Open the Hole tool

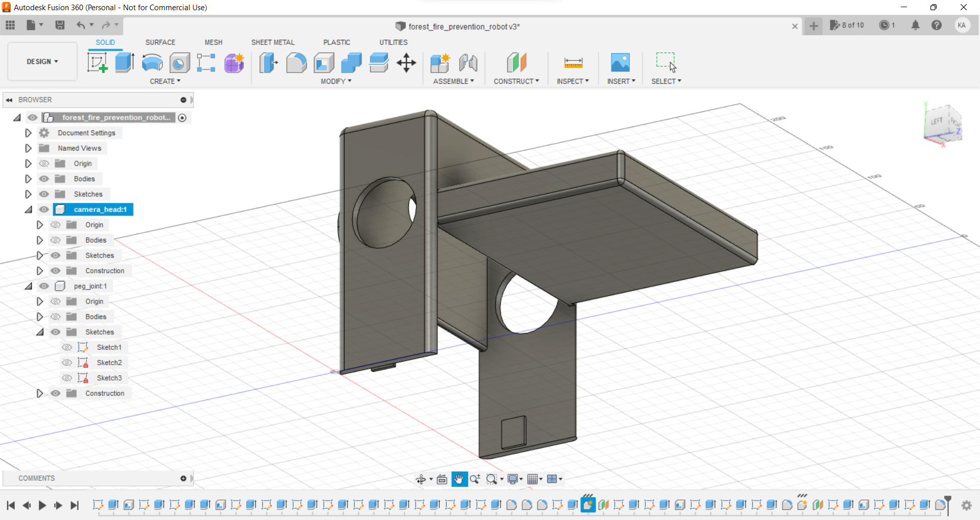point(179,62)
